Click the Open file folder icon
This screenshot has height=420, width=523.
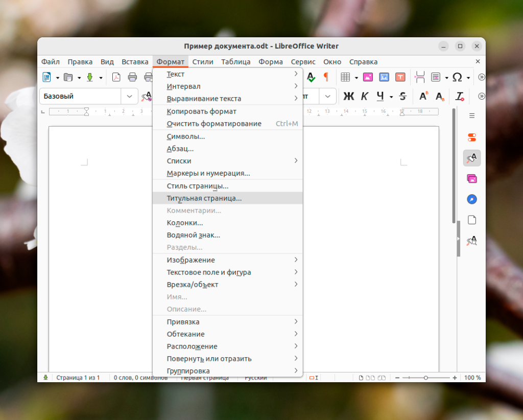68,77
